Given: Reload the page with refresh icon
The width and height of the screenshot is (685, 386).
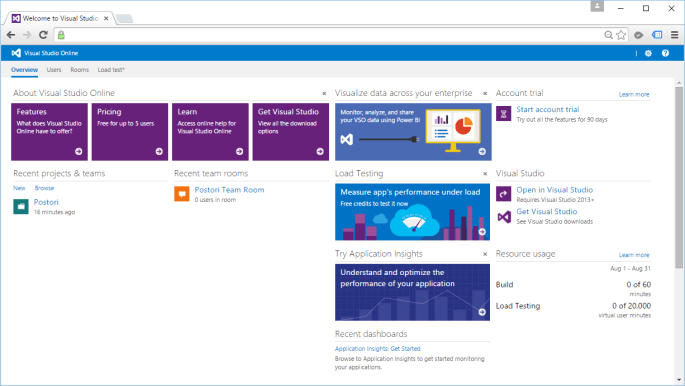Looking at the screenshot, I should click(43, 35).
